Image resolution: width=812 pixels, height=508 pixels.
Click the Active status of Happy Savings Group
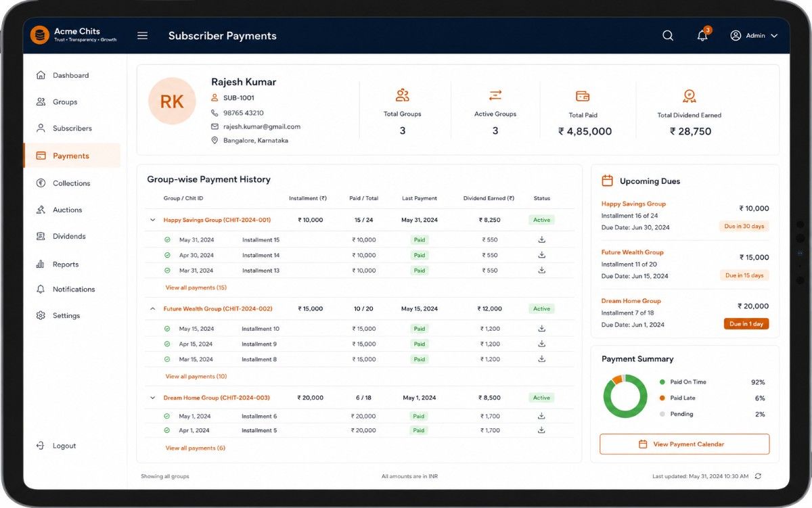pyautogui.click(x=541, y=220)
